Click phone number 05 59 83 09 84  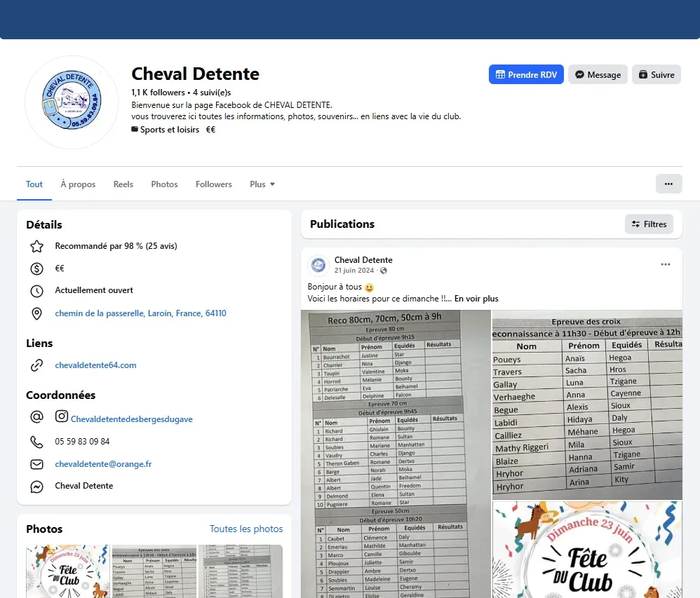pyautogui.click(x=82, y=442)
